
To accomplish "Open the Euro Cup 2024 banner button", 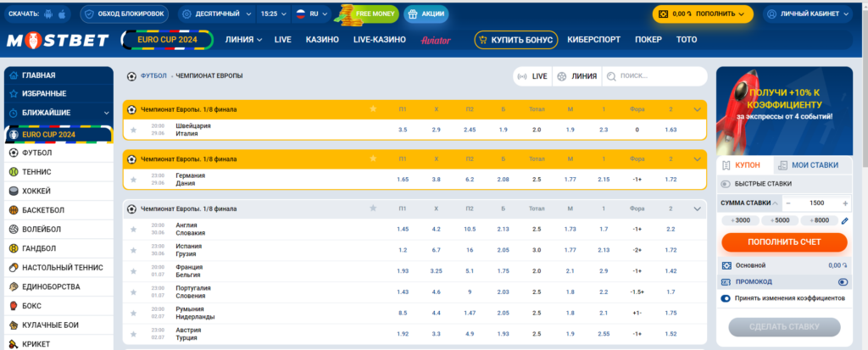I will (167, 40).
